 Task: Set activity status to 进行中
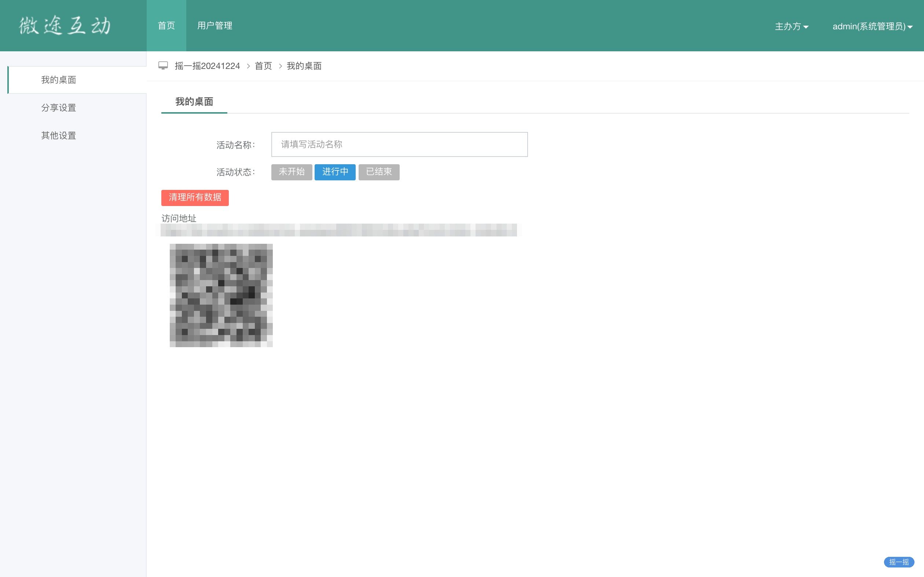pos(335,172)
